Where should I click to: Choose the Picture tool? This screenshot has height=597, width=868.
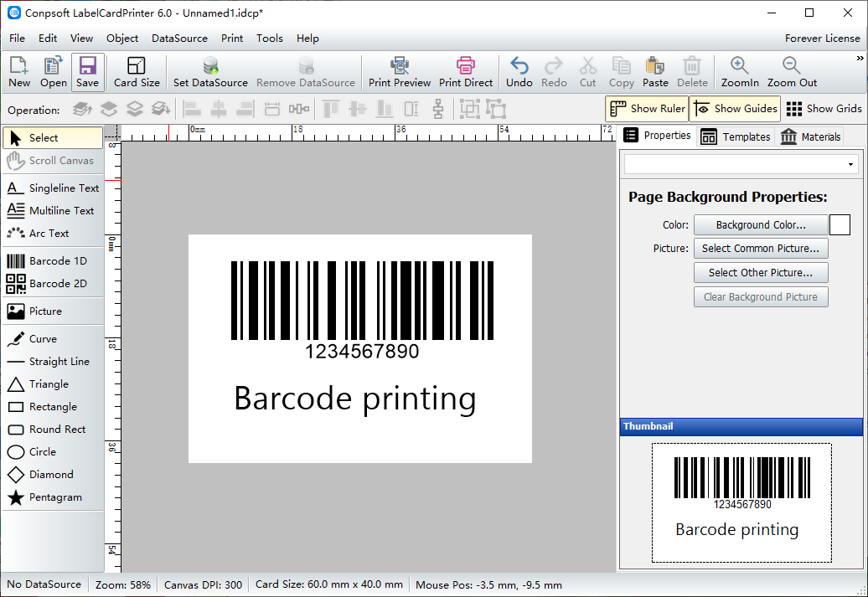(x=53, y=311)
